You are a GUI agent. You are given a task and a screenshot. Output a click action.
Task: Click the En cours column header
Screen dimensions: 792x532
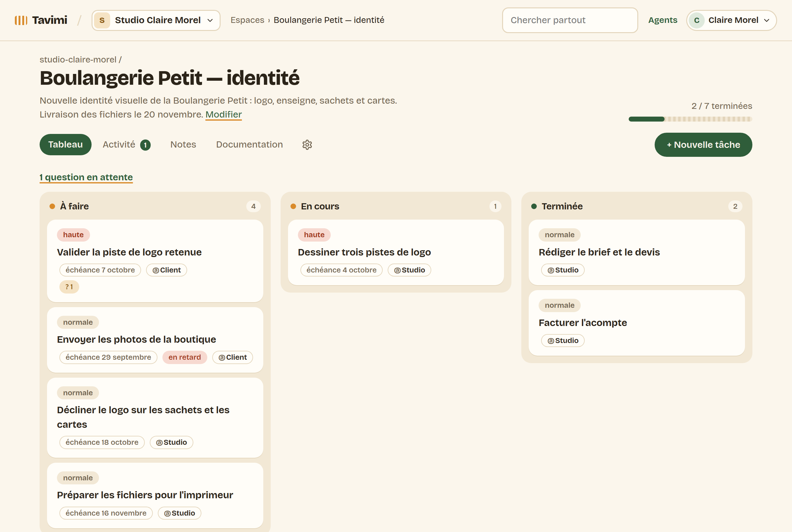tap(396, 206)
